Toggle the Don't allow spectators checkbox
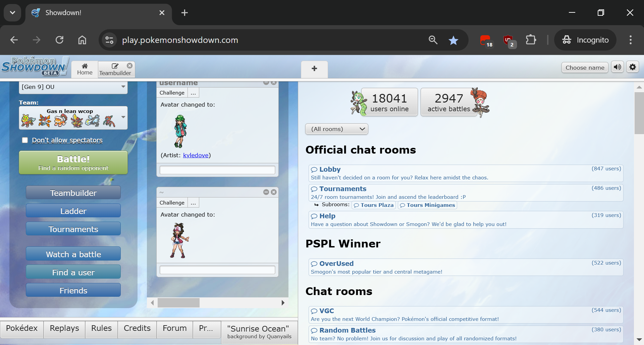The image size is (644, 345). pos(25,140)
